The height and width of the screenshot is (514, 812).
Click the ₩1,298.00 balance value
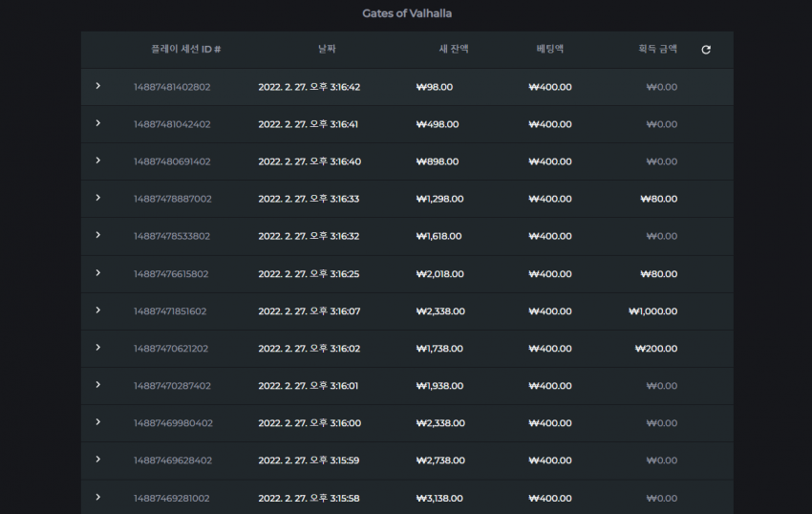pyautogui.click(x=439, y=199)
